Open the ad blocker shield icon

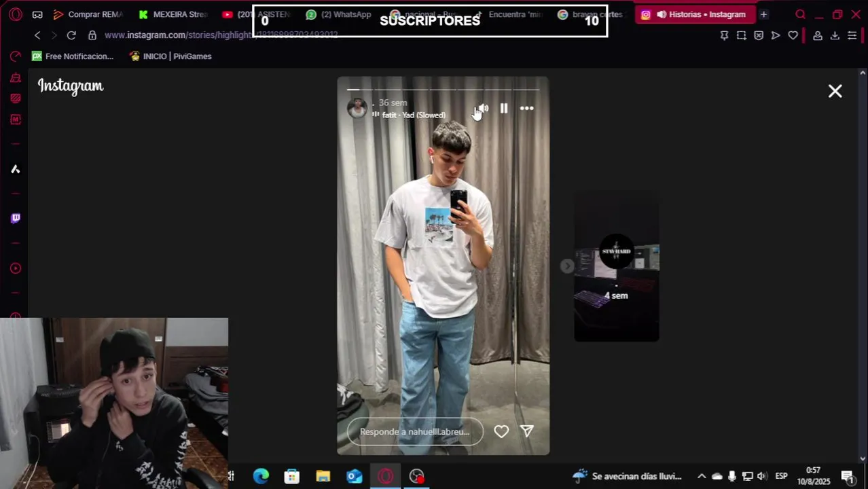[x=758, y=35]
